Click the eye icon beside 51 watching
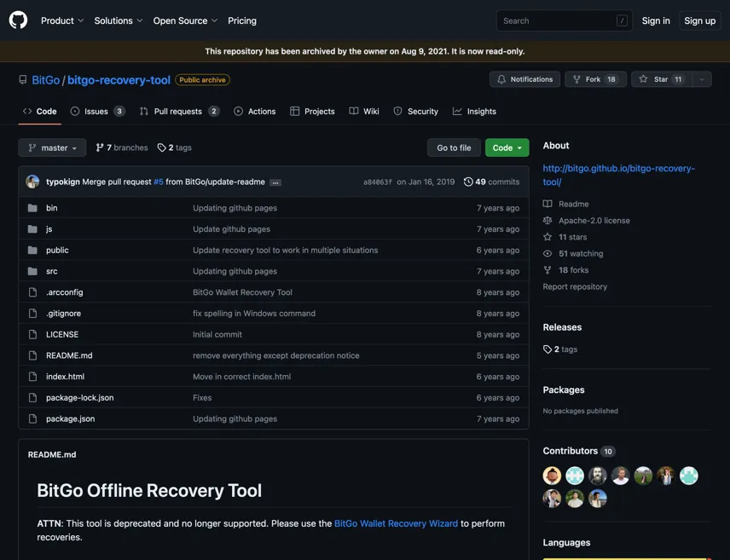This screenshot has height=560, width=730. click(547, 253)
